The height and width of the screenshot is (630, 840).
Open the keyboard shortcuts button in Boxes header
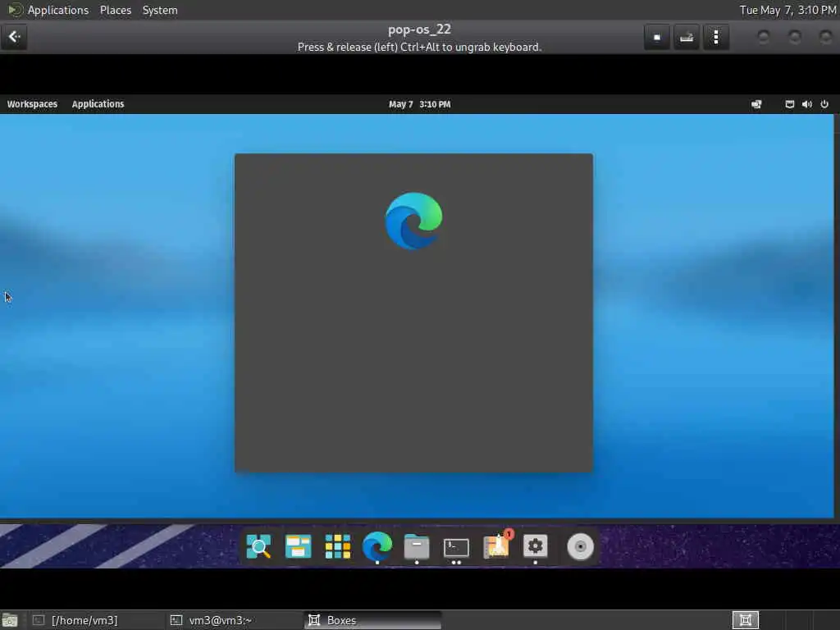687,38
